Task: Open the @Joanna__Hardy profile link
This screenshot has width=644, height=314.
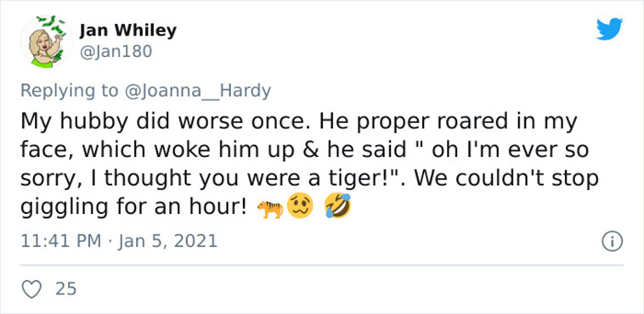Action: [x=197, y=91]
